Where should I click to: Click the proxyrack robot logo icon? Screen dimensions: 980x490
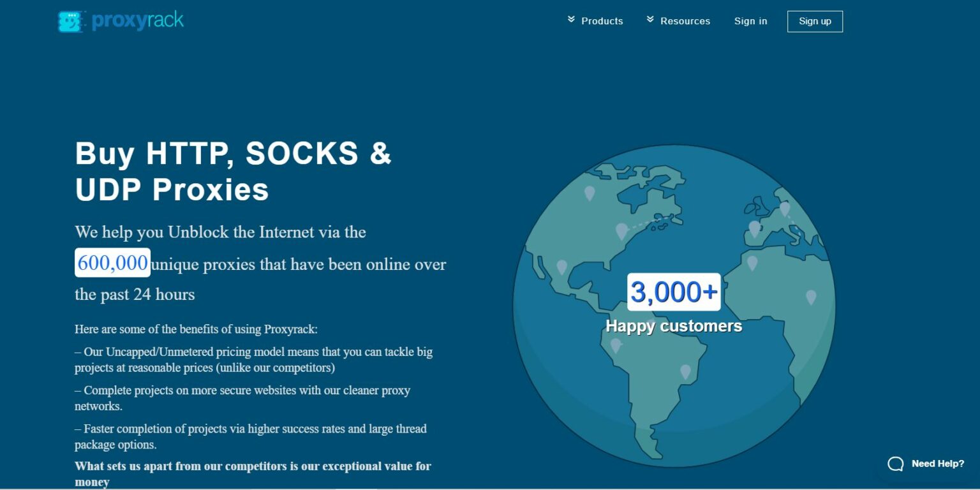[x=70, y=20]
